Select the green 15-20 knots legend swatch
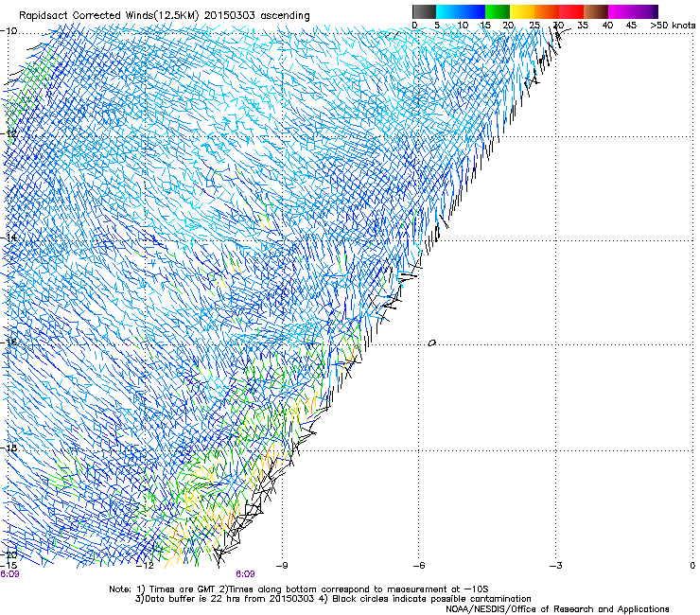Viewport: 700px width, 615px height. [498, 11]
